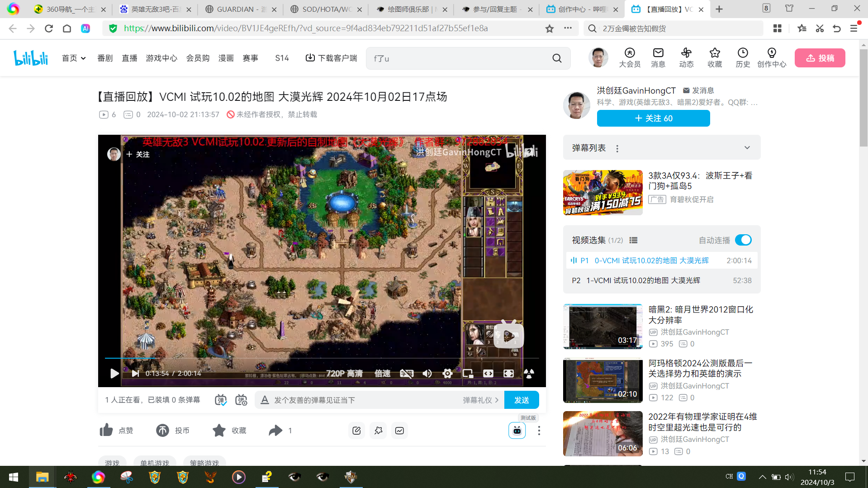This screenshot has width=868, height=488.
Task: Toggle wide screen mode
Action: click(488, 374)
